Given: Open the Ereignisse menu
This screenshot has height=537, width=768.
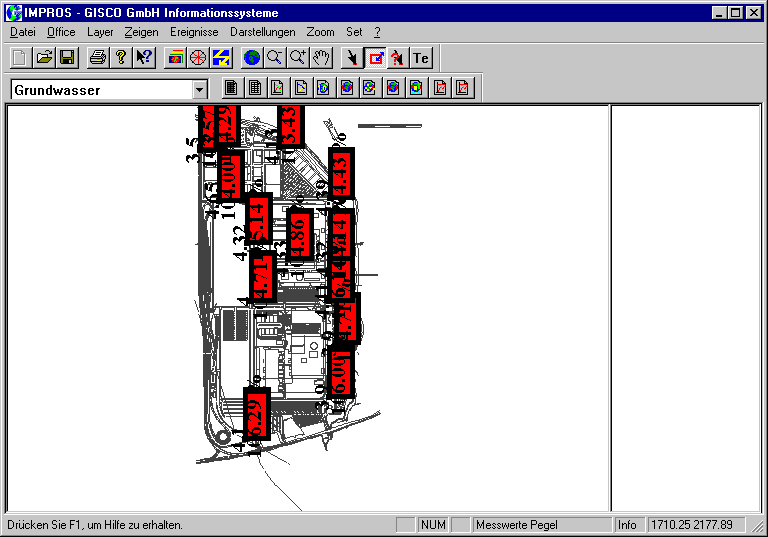Looking at the screenshot, I should click(193, 32).
